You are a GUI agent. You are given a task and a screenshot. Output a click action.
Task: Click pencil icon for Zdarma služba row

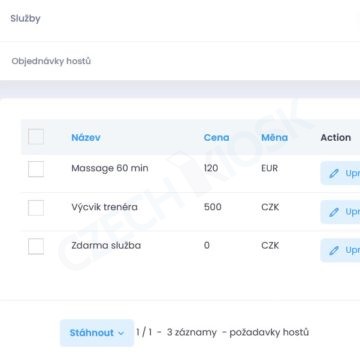(x=334, y=250)
